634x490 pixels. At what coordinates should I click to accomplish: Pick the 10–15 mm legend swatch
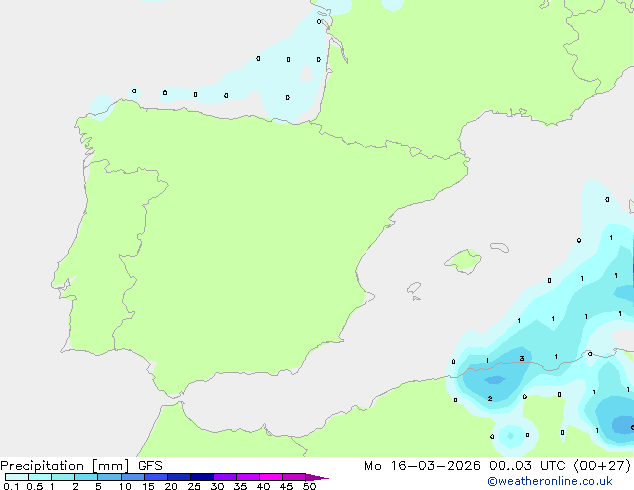point(132,477)
